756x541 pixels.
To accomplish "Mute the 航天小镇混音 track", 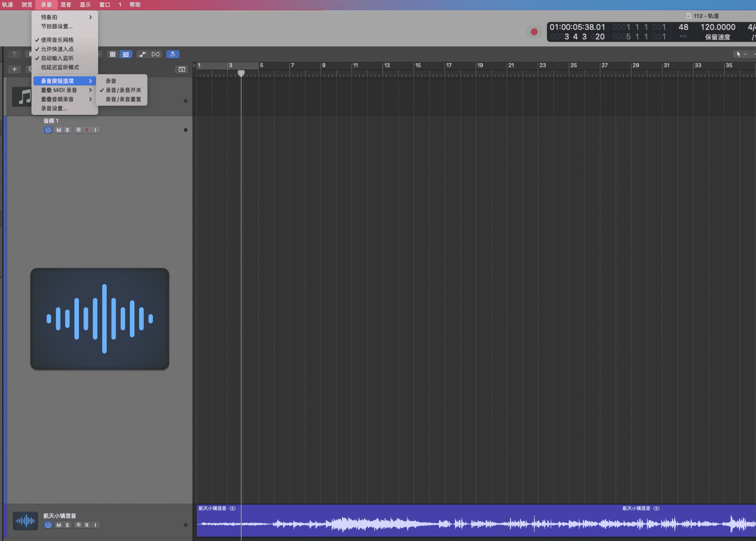I will 59,525.
